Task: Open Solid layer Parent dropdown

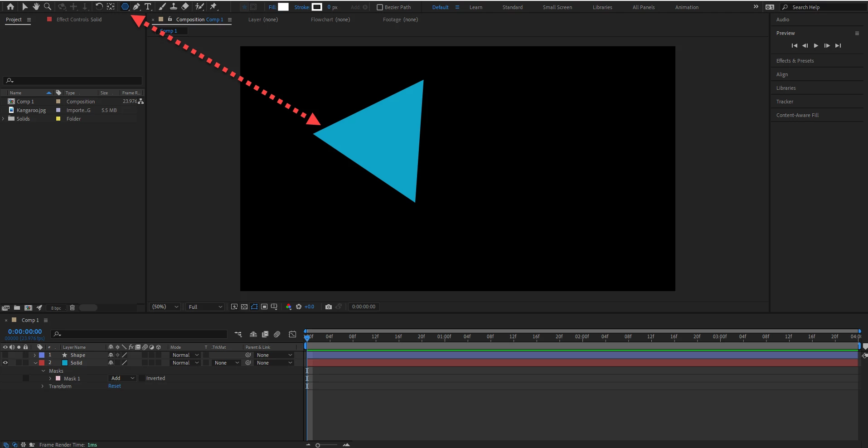Action: click(274, 363)
